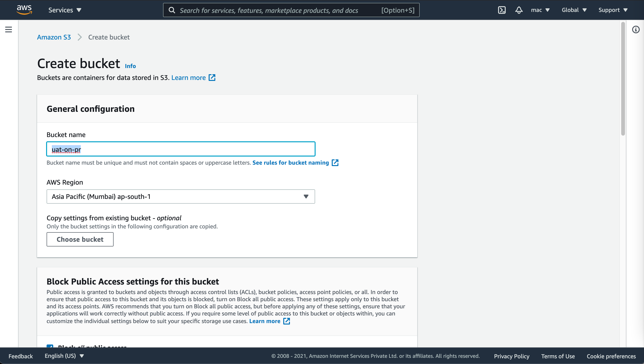The height and width of the screenshot is (364, 644).
Task: Open See rules for bucket naming
Action: point(290,163)
